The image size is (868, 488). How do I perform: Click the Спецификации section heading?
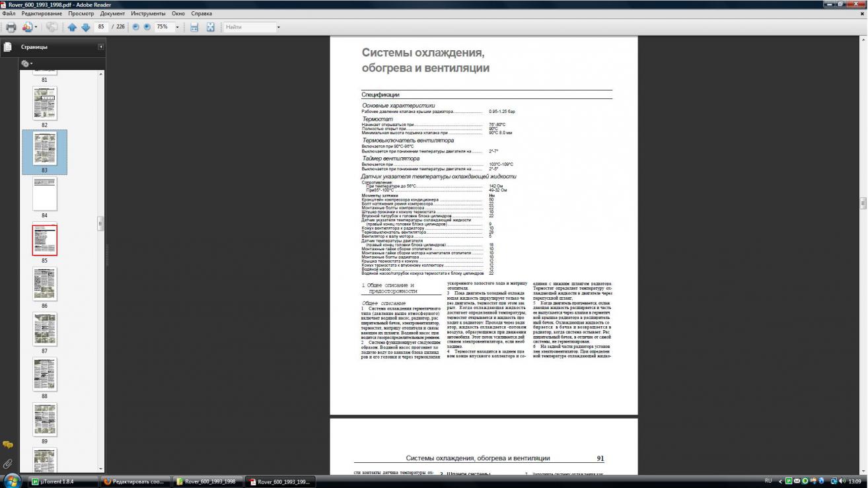click(x=380, y=95)
